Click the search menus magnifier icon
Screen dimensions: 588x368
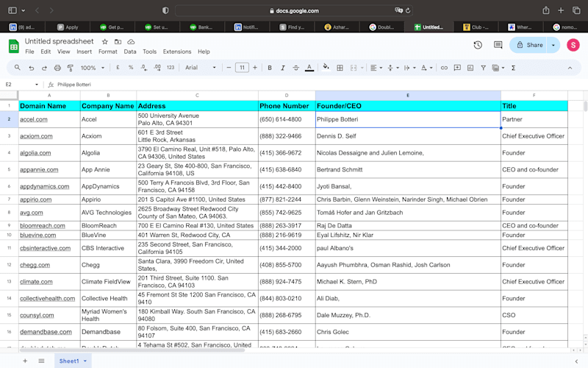click(17, 68)
